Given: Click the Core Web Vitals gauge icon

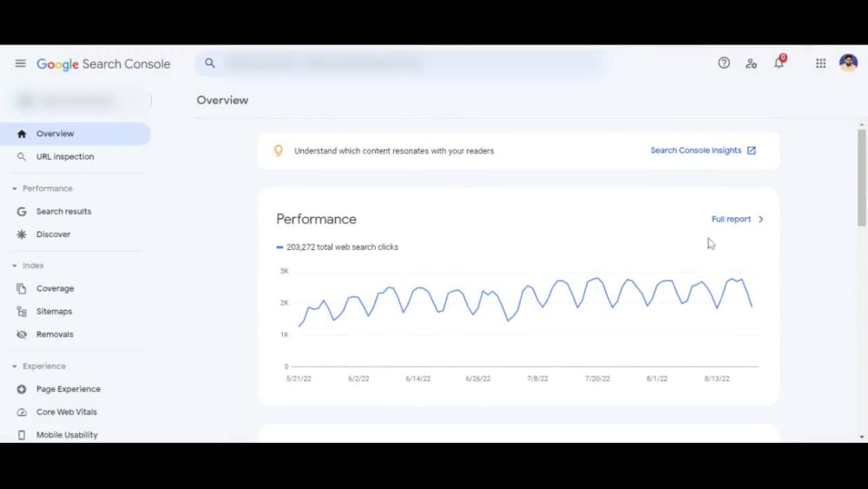Looking at the screenshot, I should click(22, 412).
